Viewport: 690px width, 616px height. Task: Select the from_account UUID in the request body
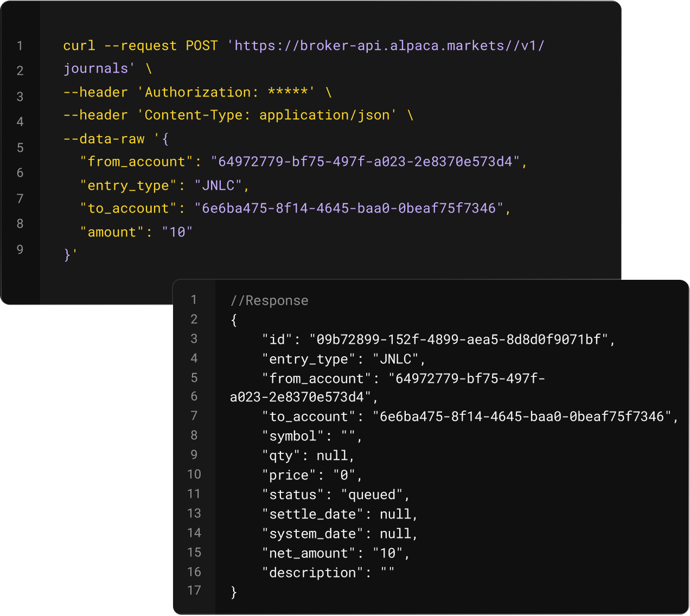[365, 162]
